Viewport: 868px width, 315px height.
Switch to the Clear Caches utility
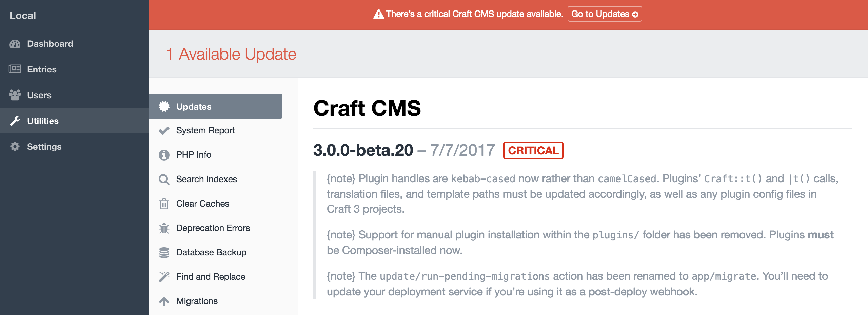click(x=202, y=203)
